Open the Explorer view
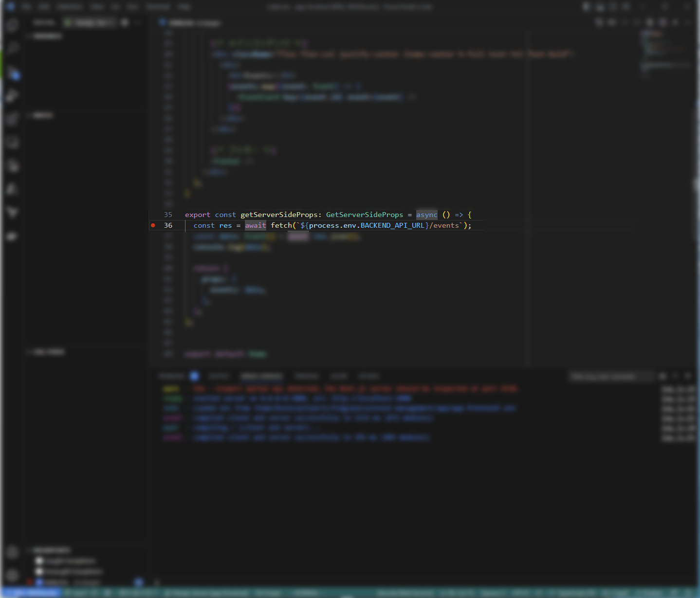700x598 pixels. click(x=12, y=25)
